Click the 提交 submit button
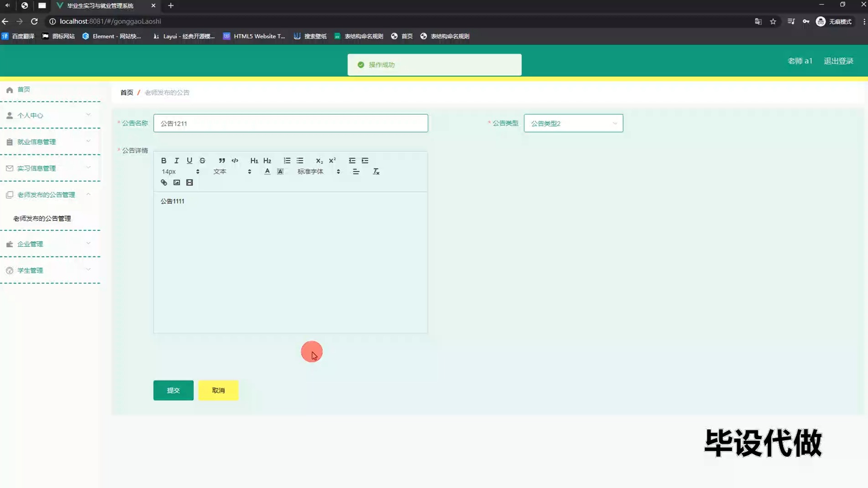868x488 pixels. point(173,390)
